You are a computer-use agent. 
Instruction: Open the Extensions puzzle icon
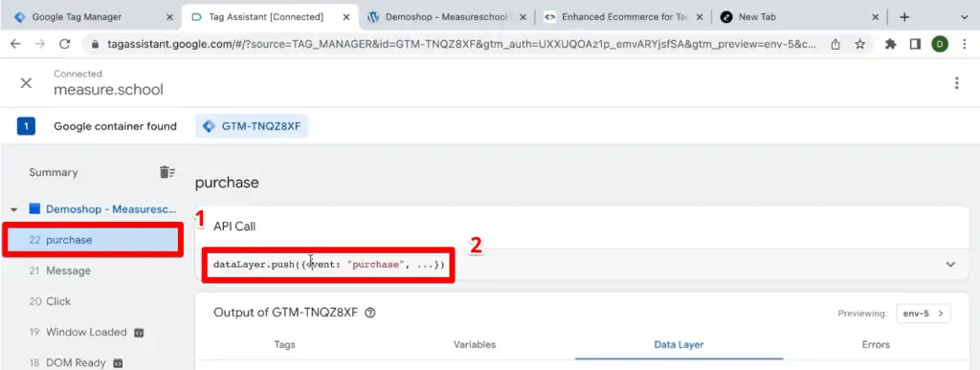(x=891, y=44)
